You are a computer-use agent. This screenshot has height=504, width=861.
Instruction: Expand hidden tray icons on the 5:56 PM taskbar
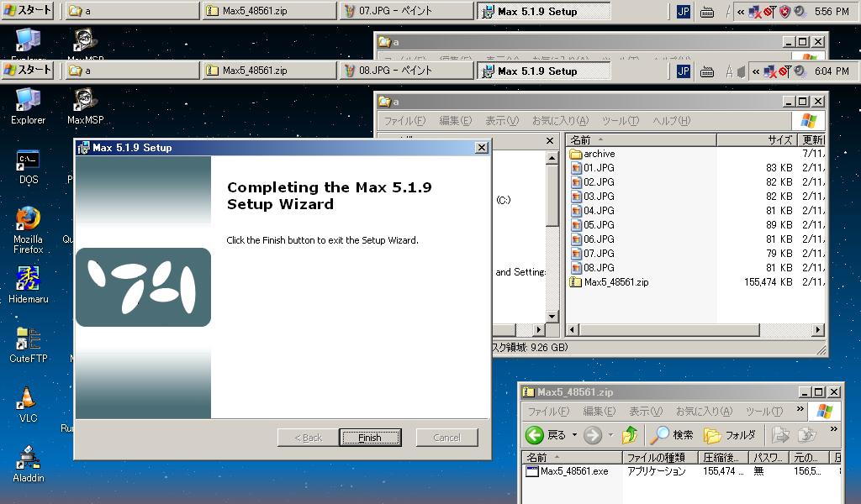(741, 12)
